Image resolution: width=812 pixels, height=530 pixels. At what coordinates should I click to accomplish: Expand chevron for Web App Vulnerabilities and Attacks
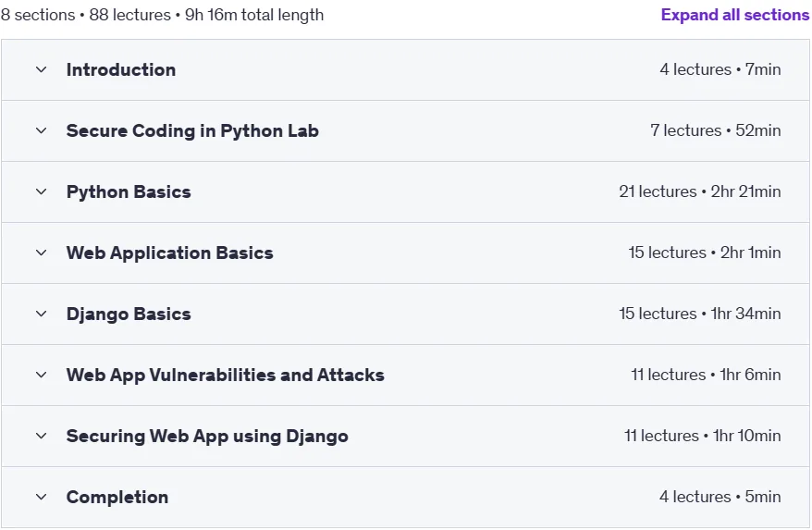click(x=41, y=375)
